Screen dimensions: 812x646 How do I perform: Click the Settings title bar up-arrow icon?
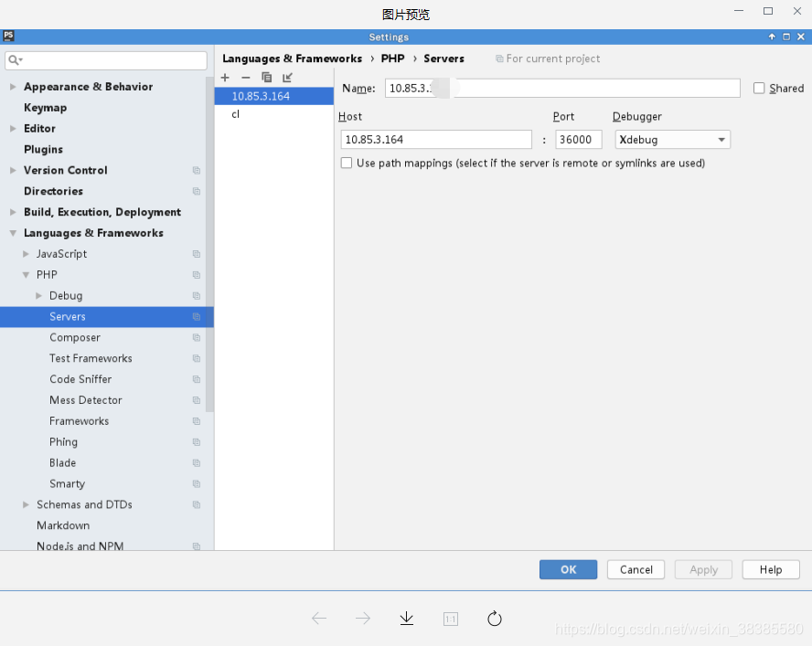[x=772, y=37]
